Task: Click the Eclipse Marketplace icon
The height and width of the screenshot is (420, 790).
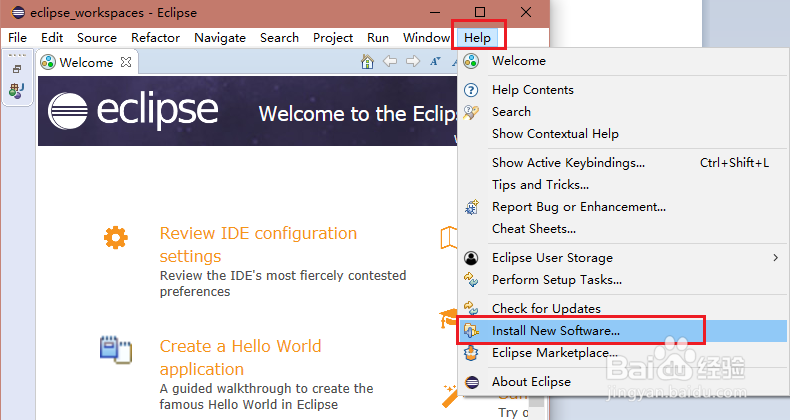Action: pos(471,353)
